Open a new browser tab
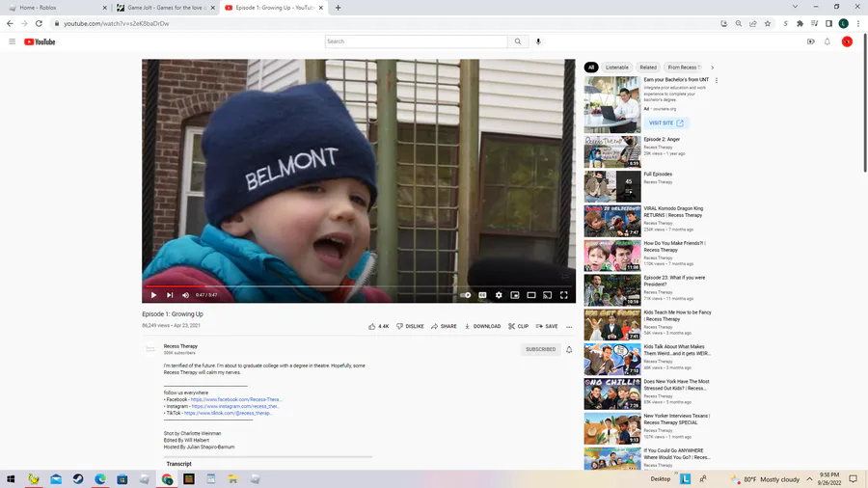868x488 pixels. pyautogui.click(x=338, y=8)
